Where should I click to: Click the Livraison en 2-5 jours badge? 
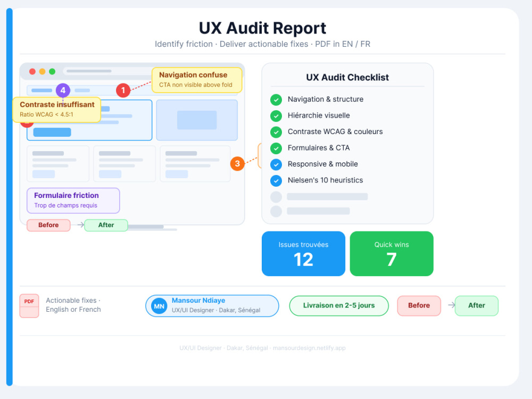339,306
